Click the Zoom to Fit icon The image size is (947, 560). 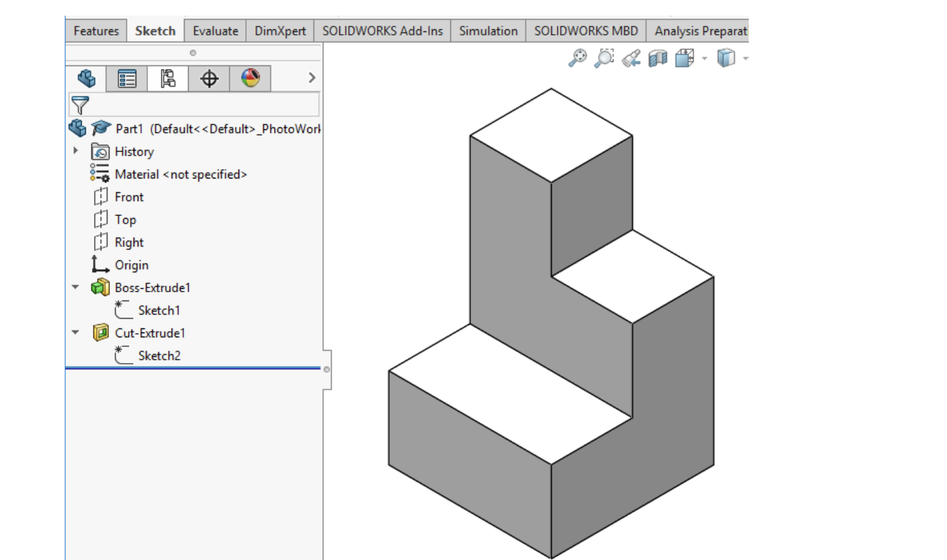(578, 59)
